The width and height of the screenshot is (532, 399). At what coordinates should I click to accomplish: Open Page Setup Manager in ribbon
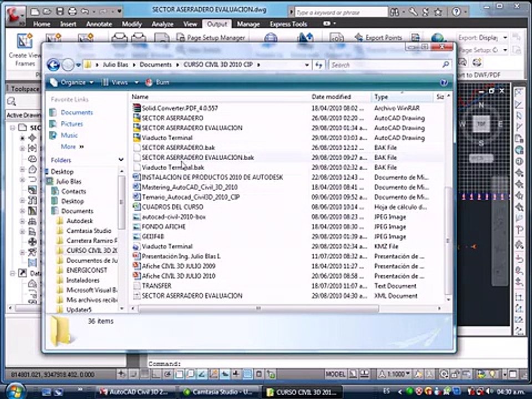click(x=211, y=38)
